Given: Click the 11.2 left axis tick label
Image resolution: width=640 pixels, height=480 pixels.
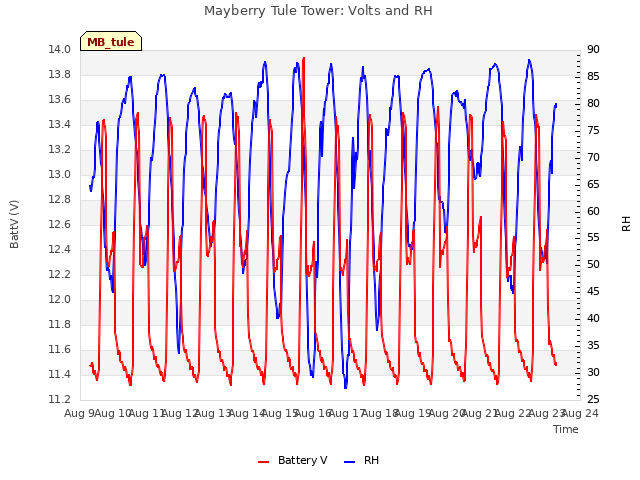Looking at the screenshot, I should coord(59,399).
